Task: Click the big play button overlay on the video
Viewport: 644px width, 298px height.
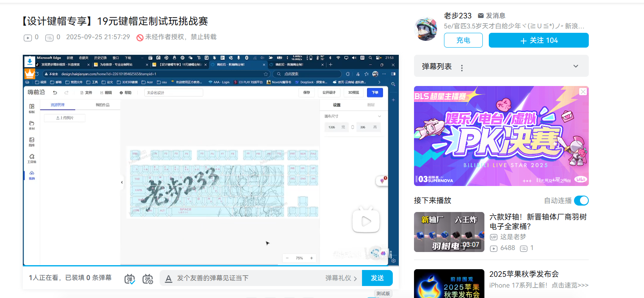Action: (x=366, y=220)
